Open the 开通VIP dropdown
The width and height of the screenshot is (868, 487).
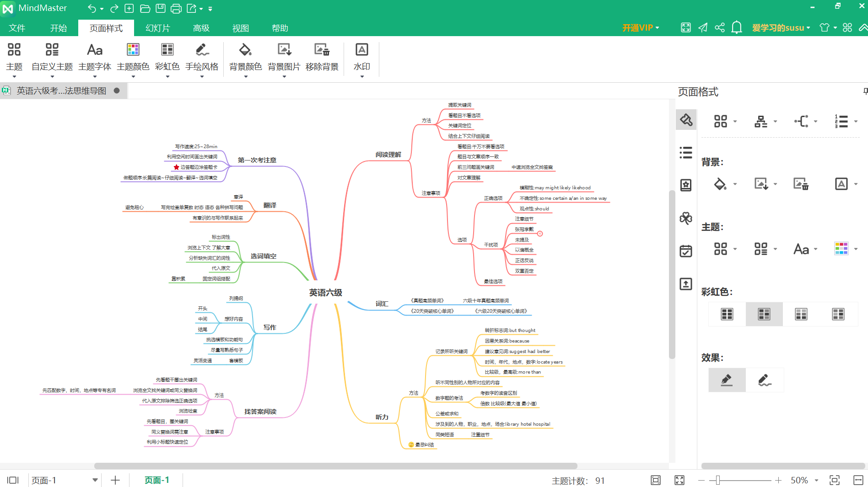pyautogui.click(x=641, y=28)
